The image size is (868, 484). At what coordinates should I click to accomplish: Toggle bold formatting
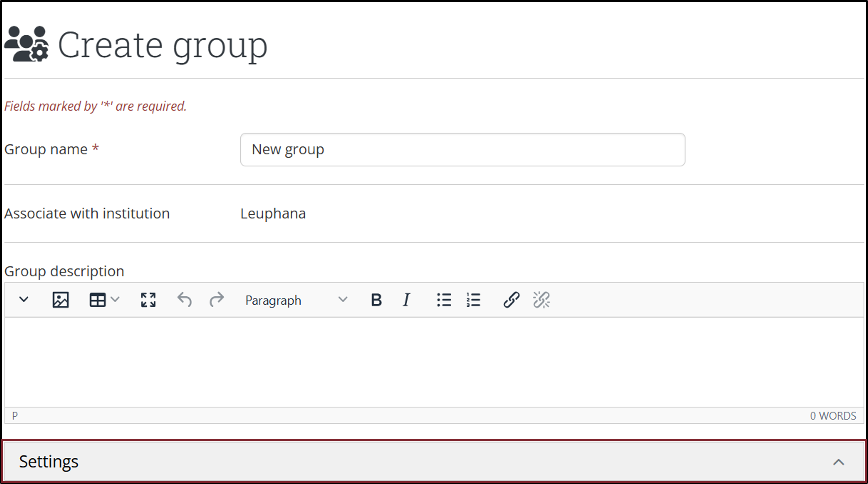click(x=376, y=300)
